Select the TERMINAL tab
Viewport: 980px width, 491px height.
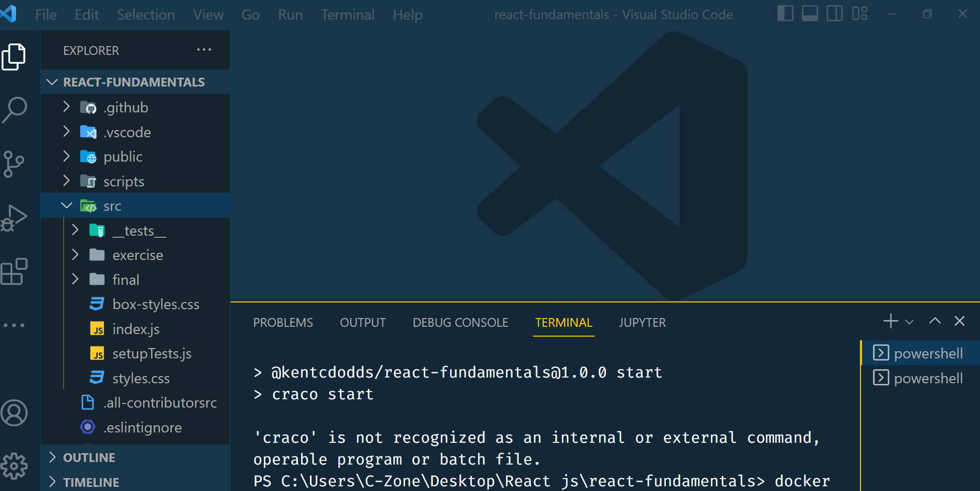point(563,323)
